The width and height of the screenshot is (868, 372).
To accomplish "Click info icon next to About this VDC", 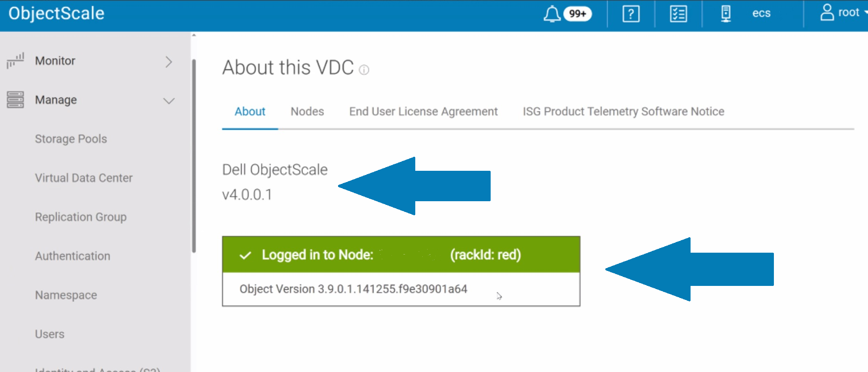I will pyautogui.click(x=364, y=70).
